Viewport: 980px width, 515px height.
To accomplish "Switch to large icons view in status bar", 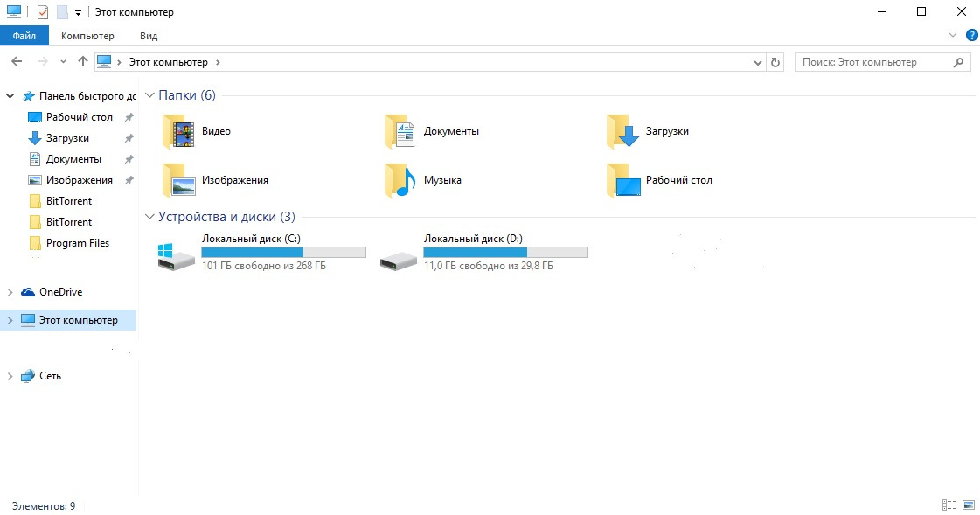I will coord(968,505).
